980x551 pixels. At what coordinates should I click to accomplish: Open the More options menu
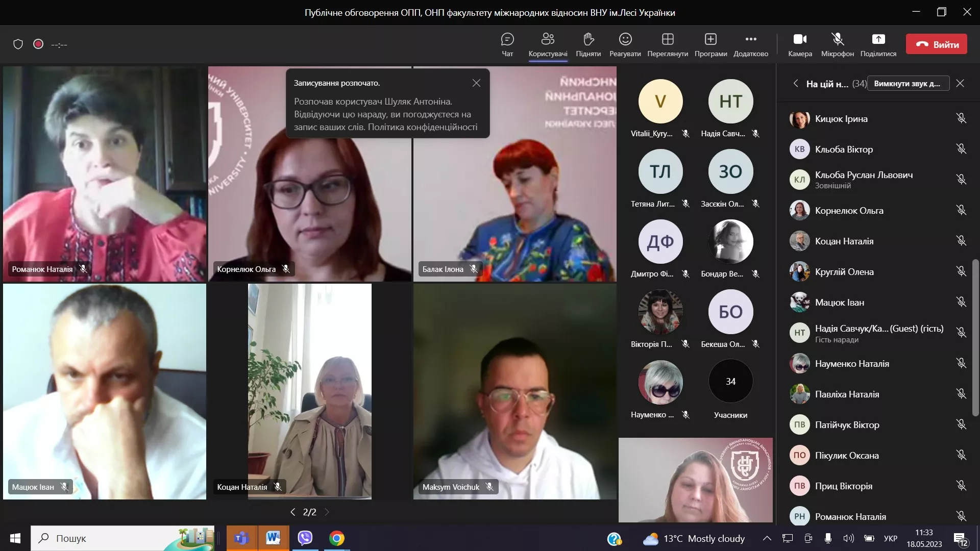click(x=750, y=39)
